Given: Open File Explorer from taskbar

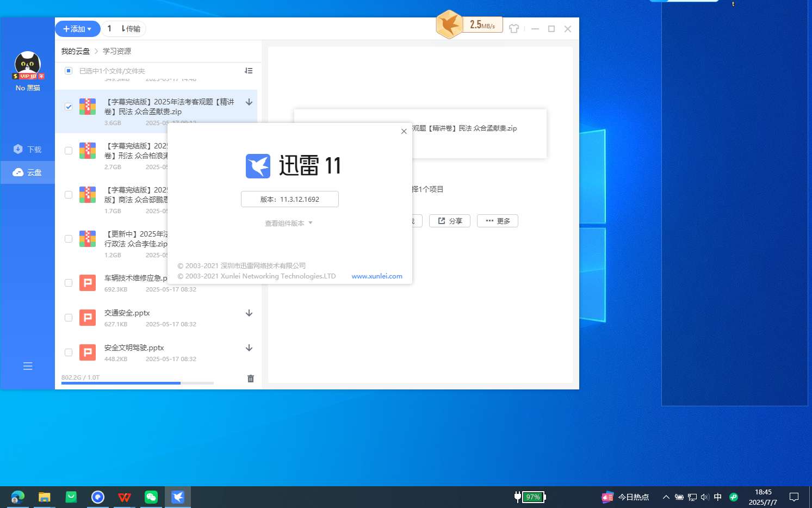Looking at the screenshot, I should (45, 497).
